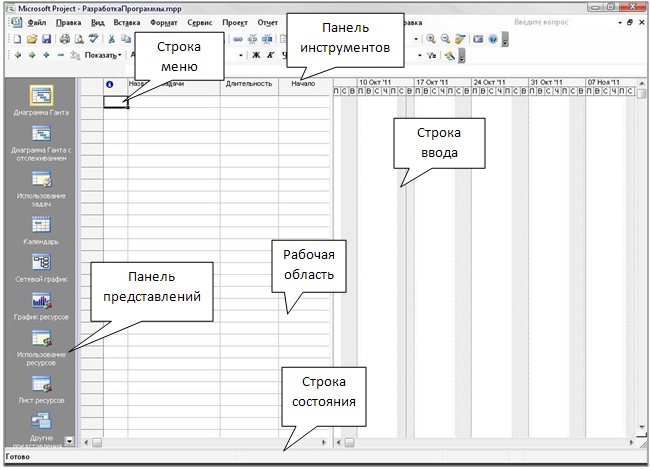Hide subtasks with the blue minus icon
650x470 pixels.
pos(61,55)
